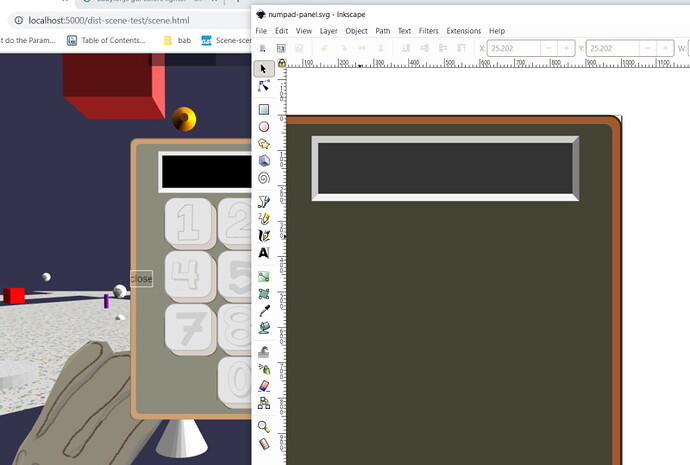690x465 pixels.
Task: Open the Object menu
Action: click(x=356, y=31)
